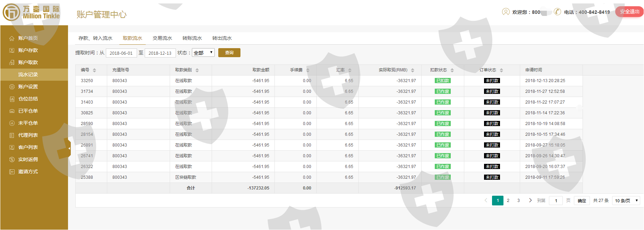Click the icon beside 邀请方式

coord(12,172)
